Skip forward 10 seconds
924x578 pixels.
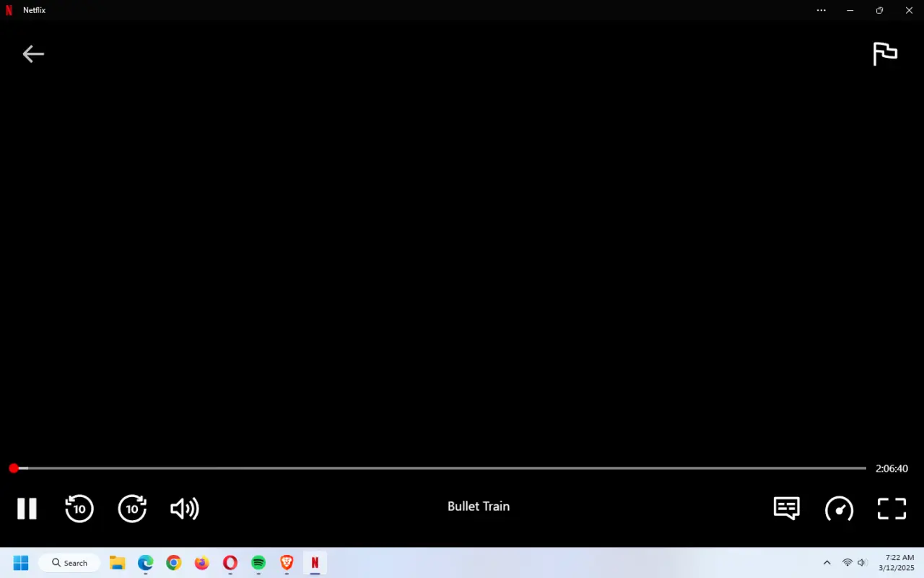pyautogui.click(x=132, y=509)
